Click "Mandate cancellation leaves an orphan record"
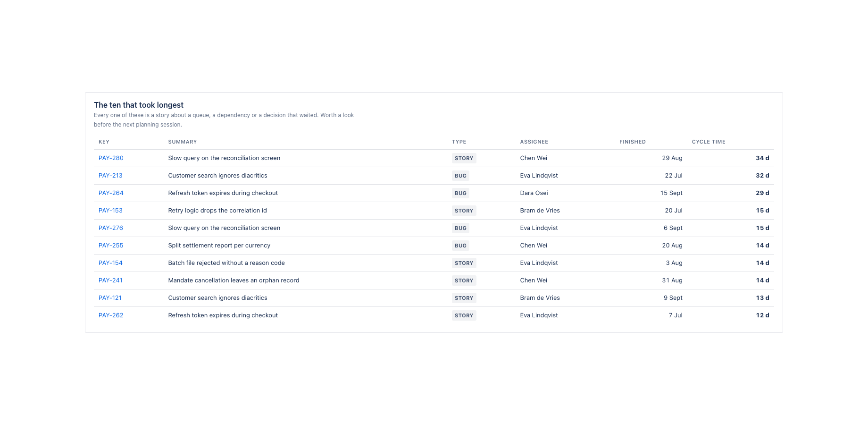The height and width of the screenshot is (425, 868). 234,280
